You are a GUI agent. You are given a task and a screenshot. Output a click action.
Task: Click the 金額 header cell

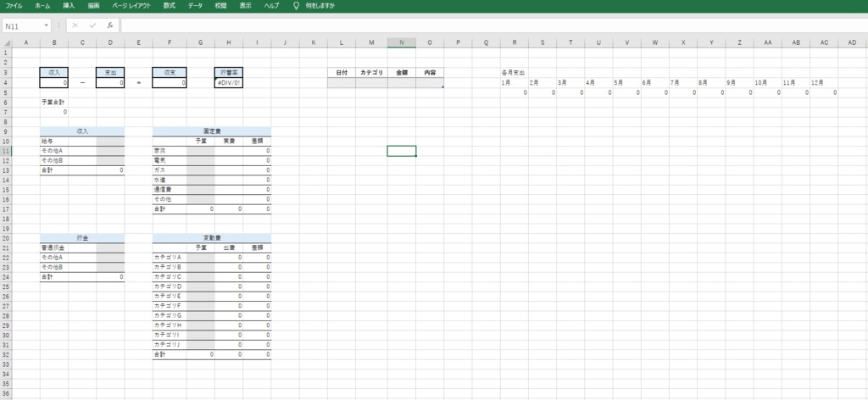(x=401, y=73)
